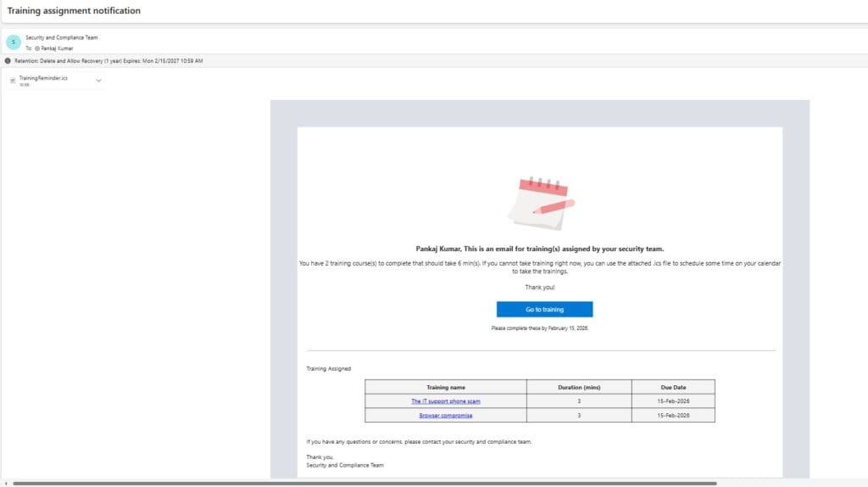Click the Duration (mins) column header
Screen dimensions: 868x487
(579, 387)
